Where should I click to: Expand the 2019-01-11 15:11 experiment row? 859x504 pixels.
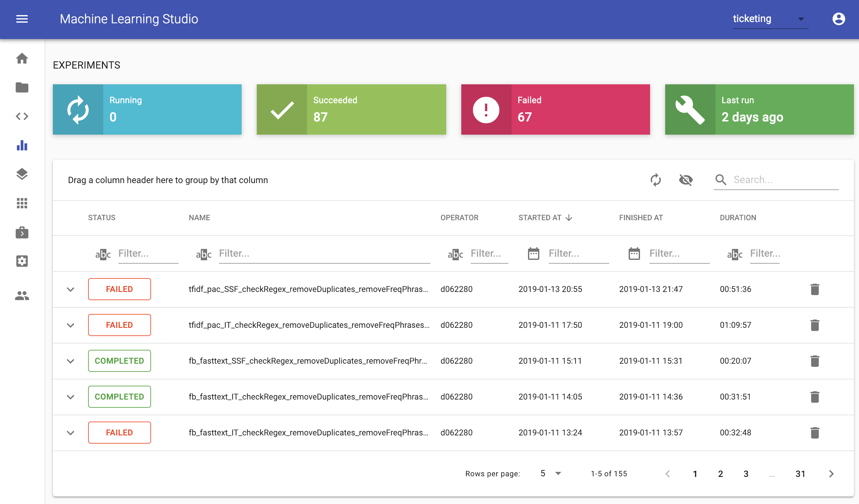[70, 361]
